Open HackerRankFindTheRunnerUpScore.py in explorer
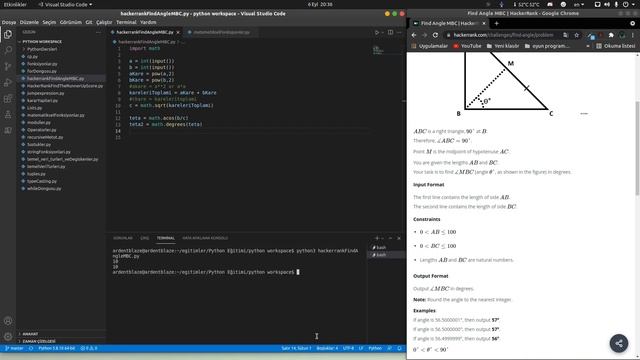This screenshot has height=360, width=640. click(64, 86)
